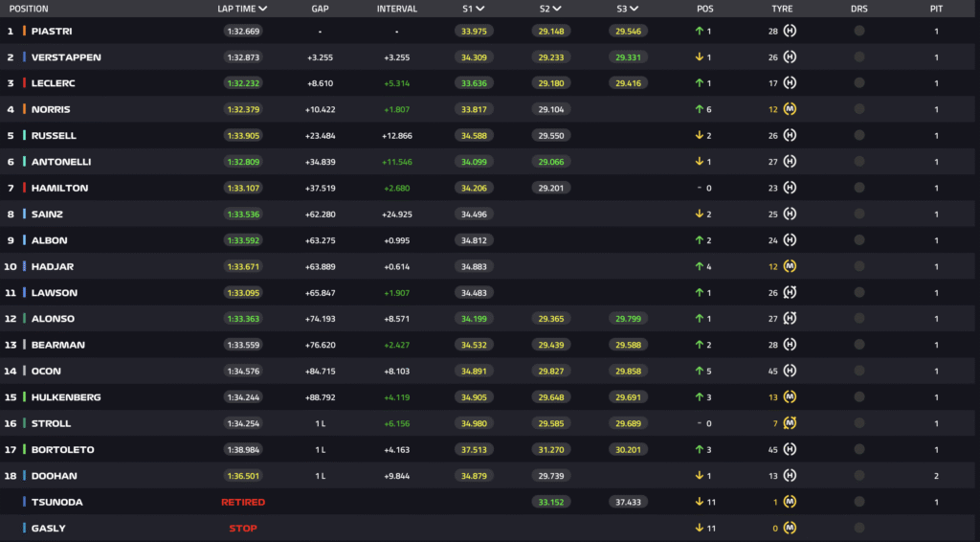Click Norris's DRS indicator dot
Viewport: 980px width, 542px height.
859,109
